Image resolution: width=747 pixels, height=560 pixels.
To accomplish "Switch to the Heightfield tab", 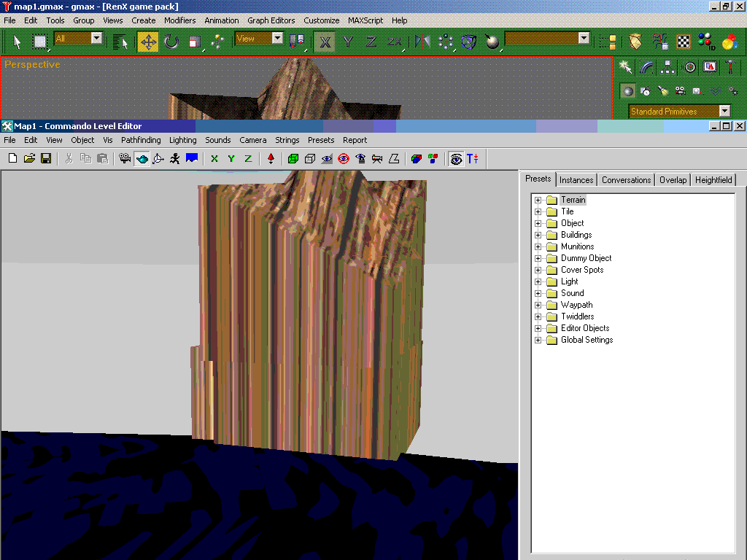I will 713,180.
